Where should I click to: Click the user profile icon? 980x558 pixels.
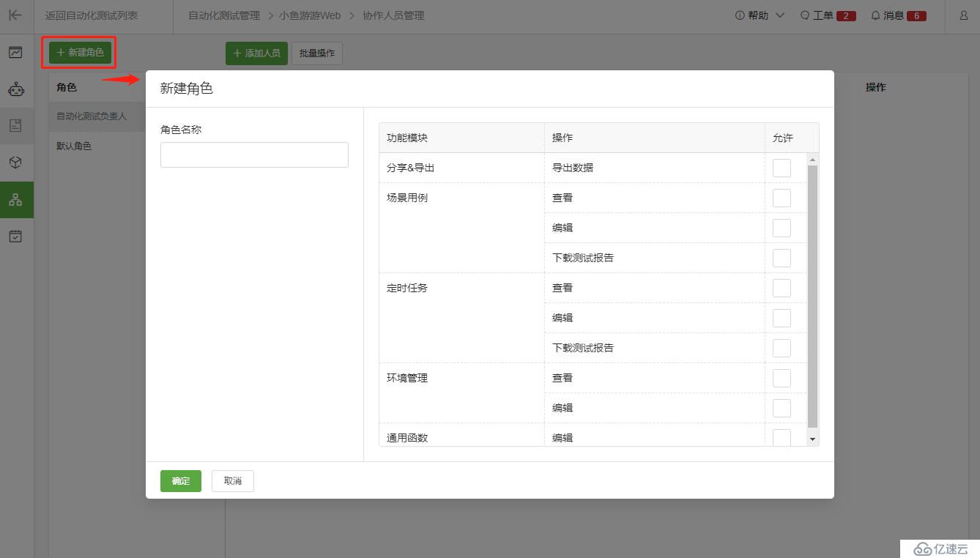[963, 15]
